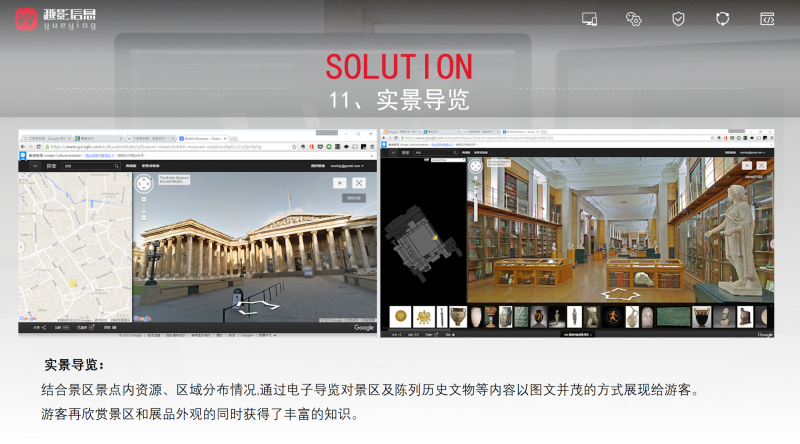Screen dimensions: 800x444
Task: Click the play button in outdoor street view
Action: 339,183
